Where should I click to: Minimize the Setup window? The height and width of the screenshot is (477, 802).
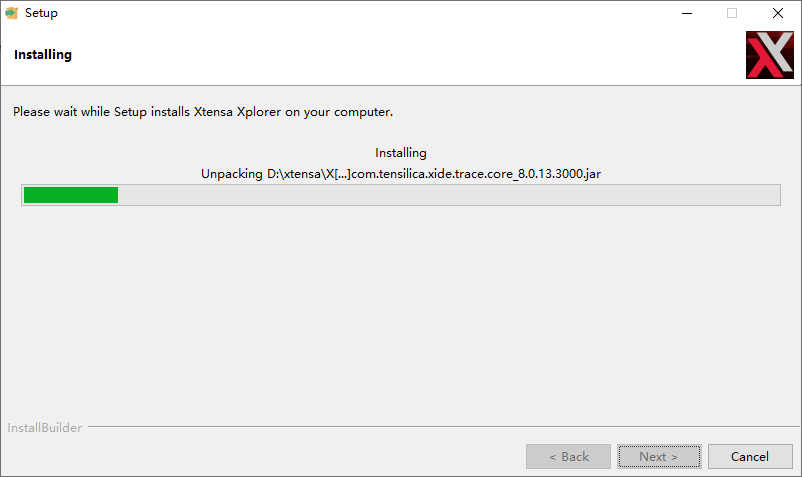[x=687, y=13]
